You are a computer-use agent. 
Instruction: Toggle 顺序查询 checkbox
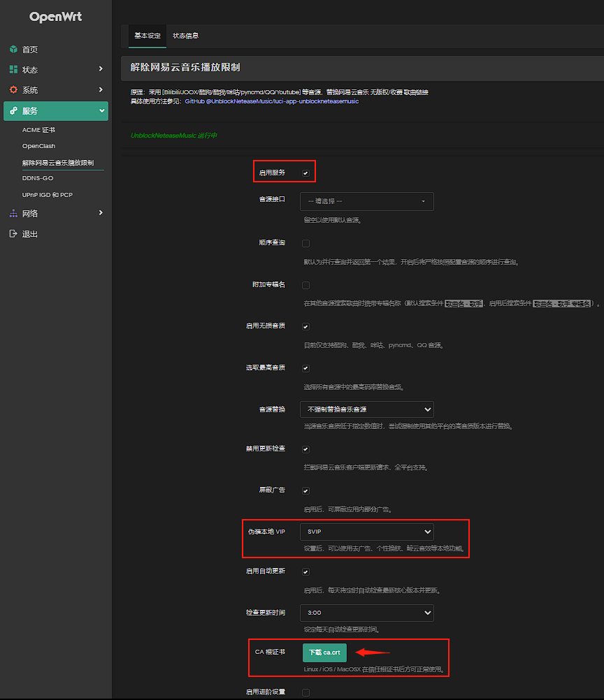pyautogui.click(x=305, y=243)
